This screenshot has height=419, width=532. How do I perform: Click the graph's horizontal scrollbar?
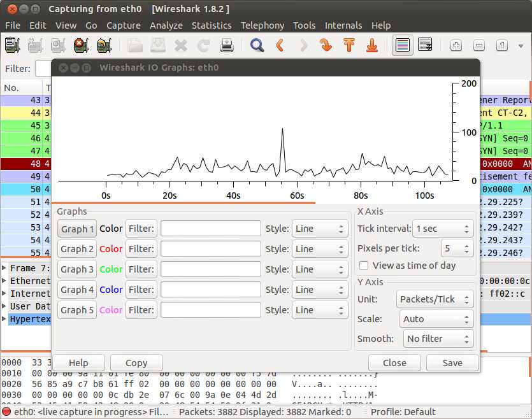point(183,202)
